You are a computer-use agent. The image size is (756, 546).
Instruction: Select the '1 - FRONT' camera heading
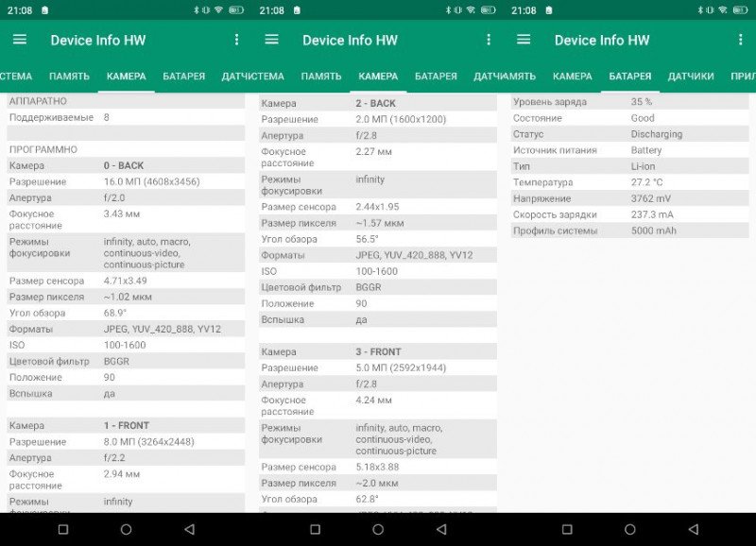(127, 425)
